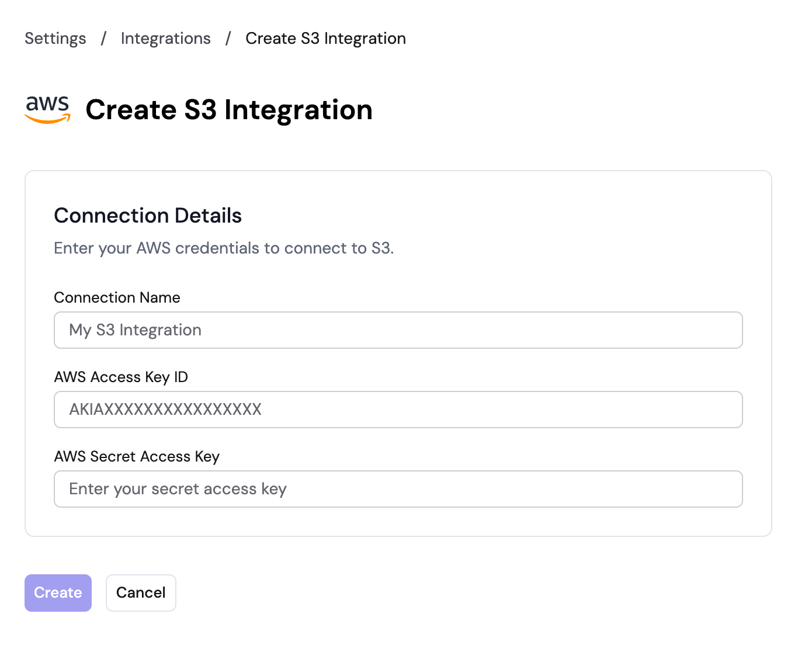Click the AWS Access Key ID input field
The height and width of the screenshot is (652, 812).
click(x=398, y=410)
